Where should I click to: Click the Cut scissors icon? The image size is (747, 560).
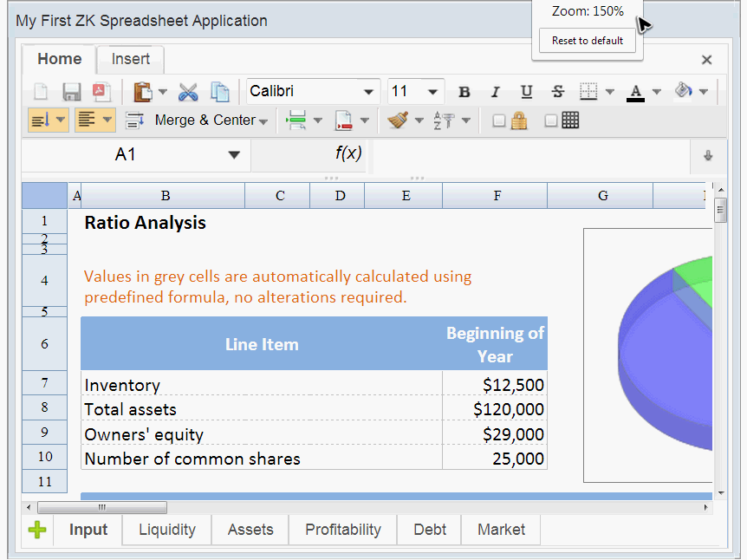[188, 92]
